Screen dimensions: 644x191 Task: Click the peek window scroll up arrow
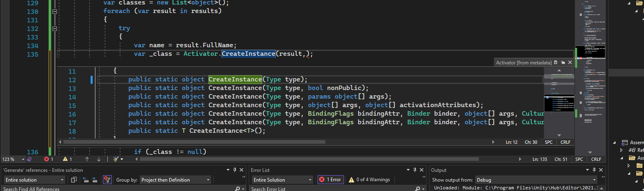(x=559, y=70)
